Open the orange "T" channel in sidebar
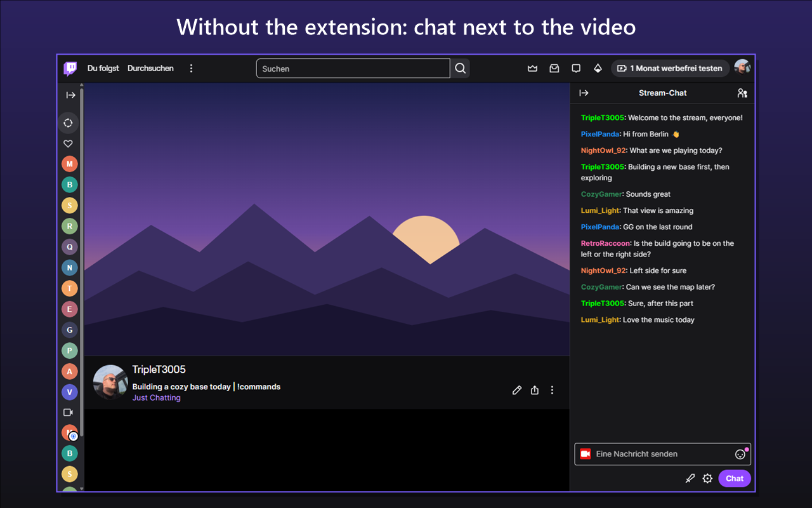 click(x=70, y=288)
